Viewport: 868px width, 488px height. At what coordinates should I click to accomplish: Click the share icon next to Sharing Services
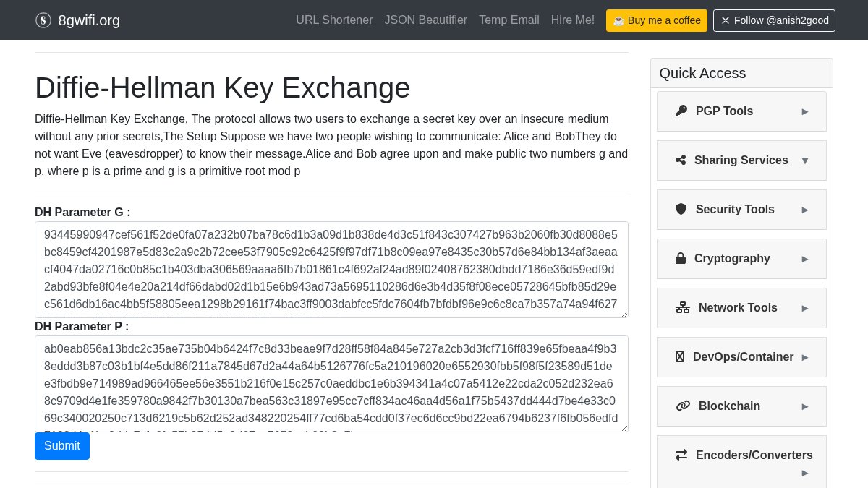681,160
